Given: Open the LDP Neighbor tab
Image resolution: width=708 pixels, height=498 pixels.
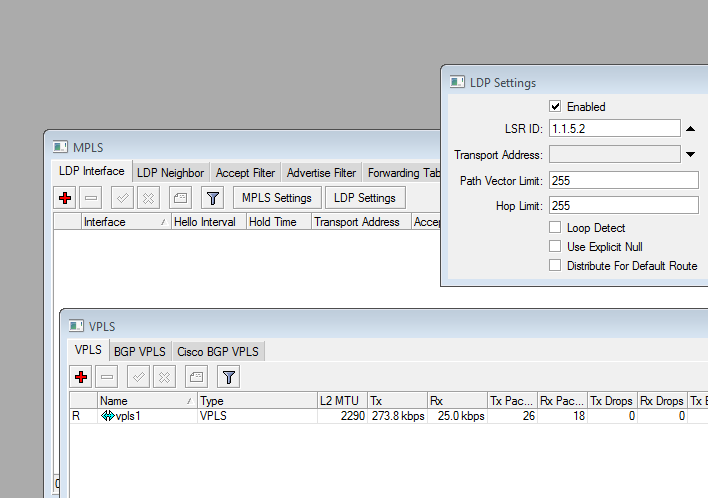Looking at the screenshot, I should (x=170, y=172).
